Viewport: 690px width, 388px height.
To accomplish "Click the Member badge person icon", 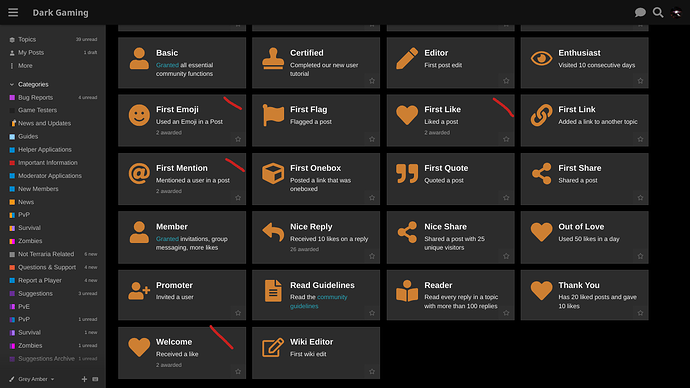I will pos(139,232).
